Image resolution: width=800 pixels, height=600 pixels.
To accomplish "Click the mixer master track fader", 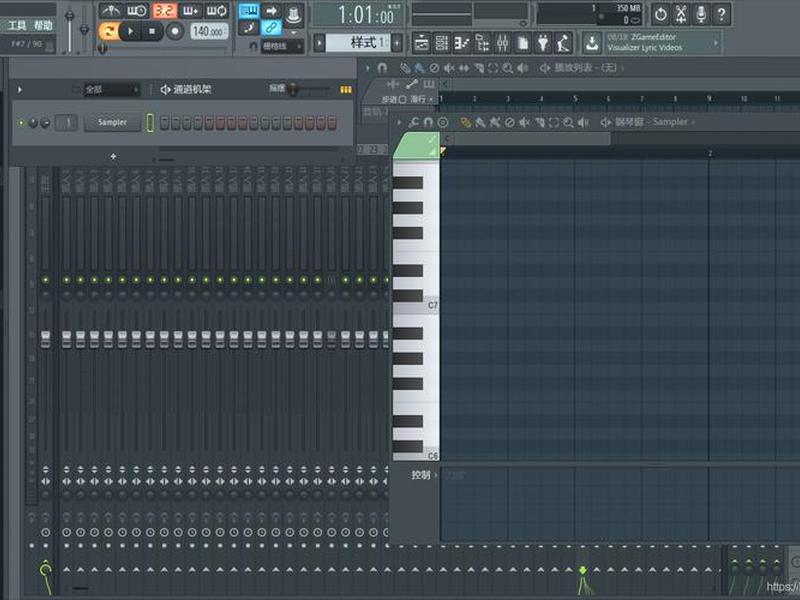I will click(x=45, y=339).
